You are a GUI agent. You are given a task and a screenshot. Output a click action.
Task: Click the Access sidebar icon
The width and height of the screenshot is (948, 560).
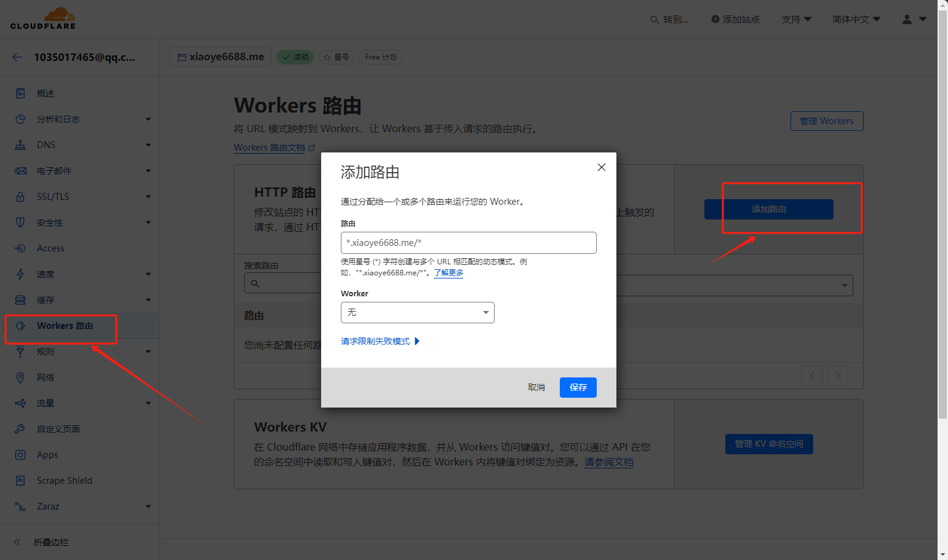(x=20, y=248)
